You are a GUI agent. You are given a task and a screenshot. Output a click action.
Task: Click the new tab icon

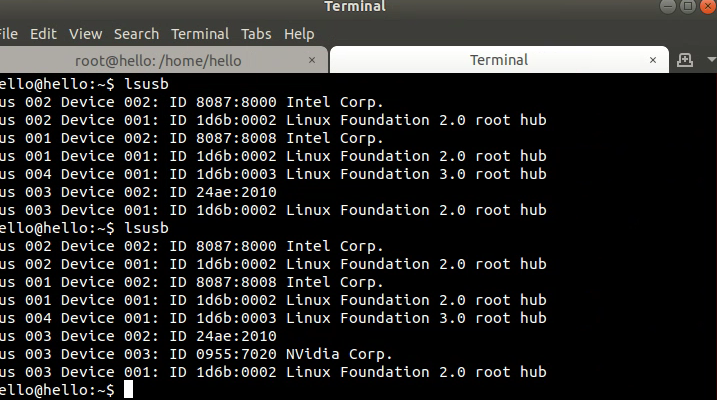coord(684,60)
